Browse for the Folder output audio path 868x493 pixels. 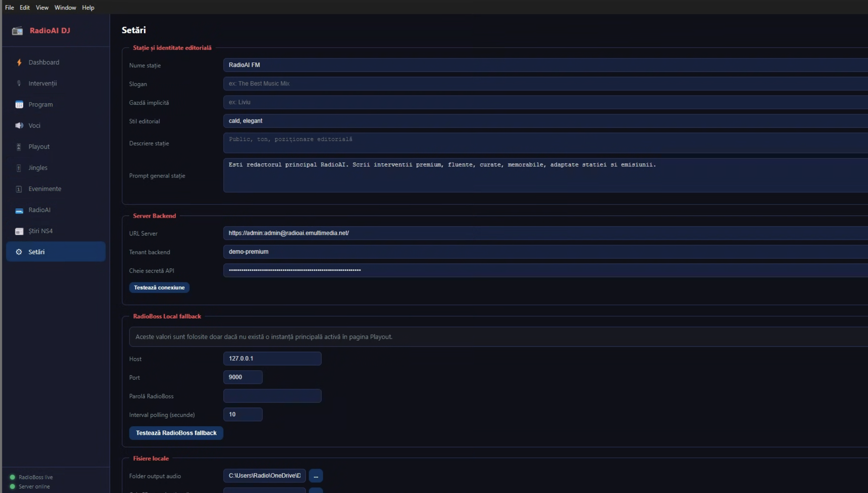coord(316,476)
